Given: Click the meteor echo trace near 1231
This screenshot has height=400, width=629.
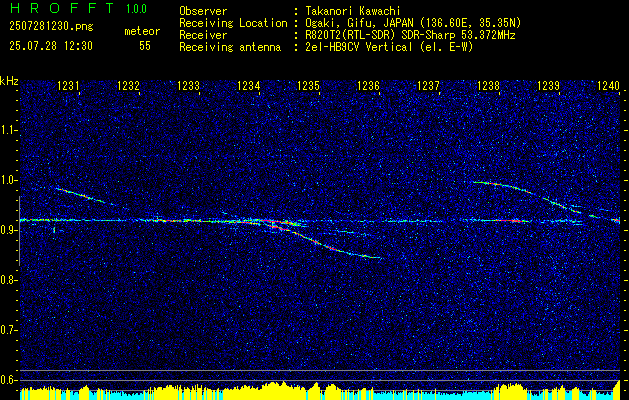Looking at the screenshot, I should 80,195.
